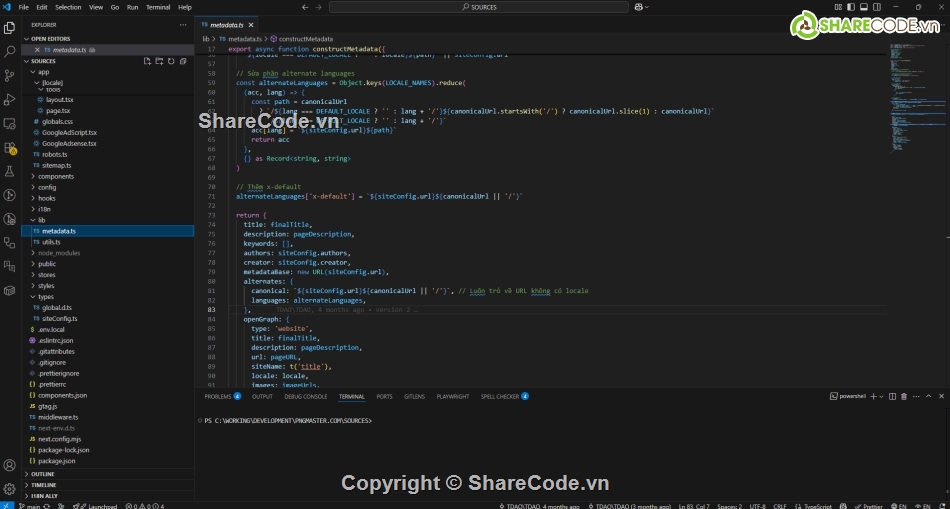Open the Terminal menu
This screenshot has width=950, height=509.
[x=158, y=7]
